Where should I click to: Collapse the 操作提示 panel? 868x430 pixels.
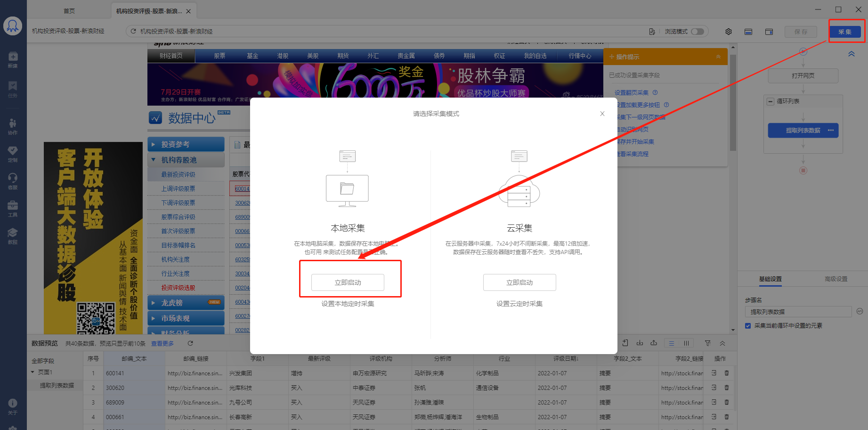click(x=718, y=57)
